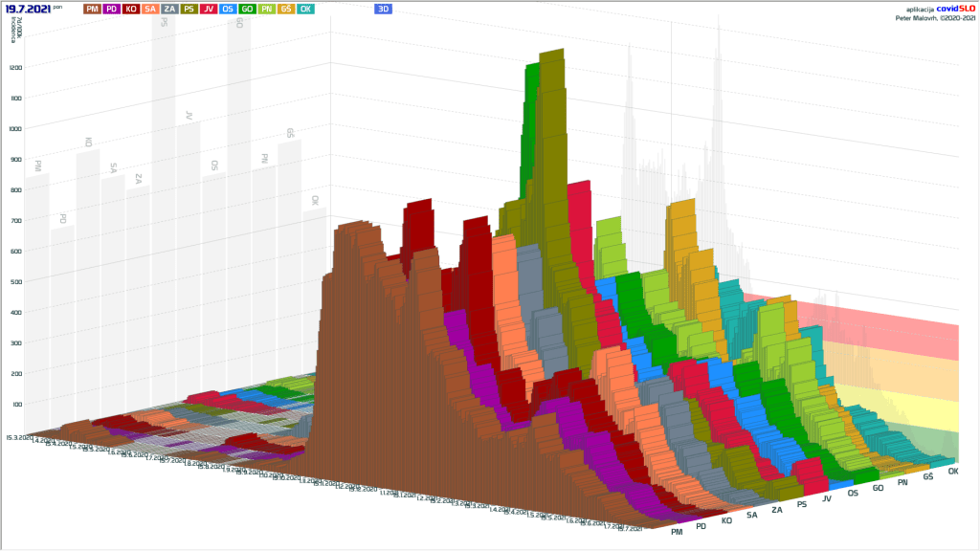Click the Peter Malovrh copyright text
Image resolution: width=980 pixels, height=551 pixels.
pos(935,17)
